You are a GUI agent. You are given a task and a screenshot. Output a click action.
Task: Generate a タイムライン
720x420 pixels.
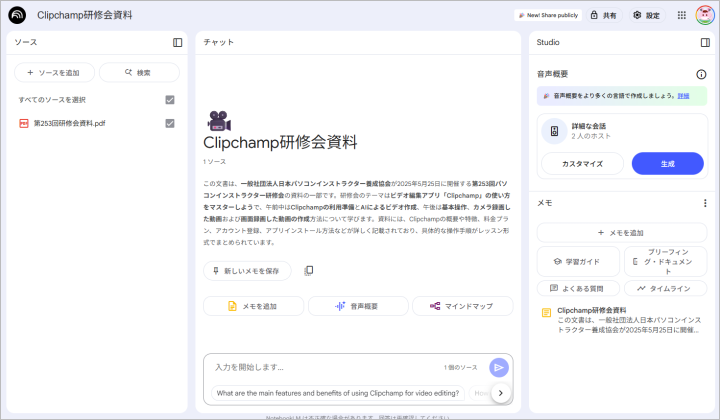(x=665, y=288)
